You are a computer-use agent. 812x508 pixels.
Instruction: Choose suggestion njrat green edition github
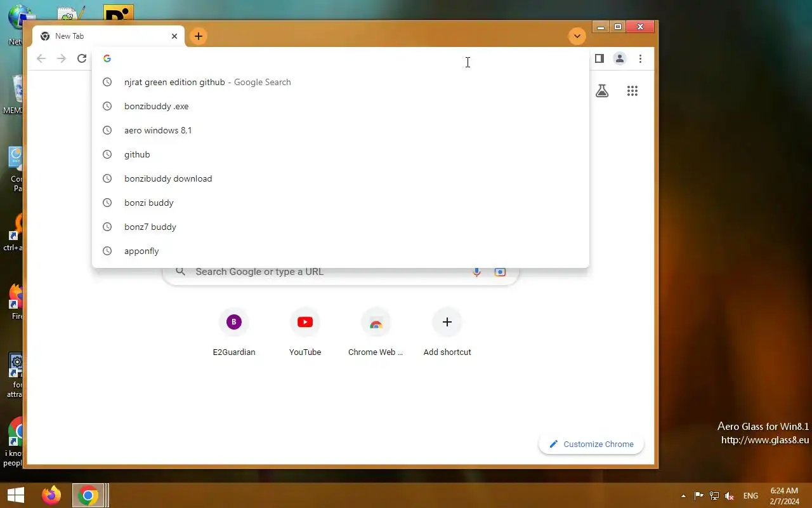point(341,82)
